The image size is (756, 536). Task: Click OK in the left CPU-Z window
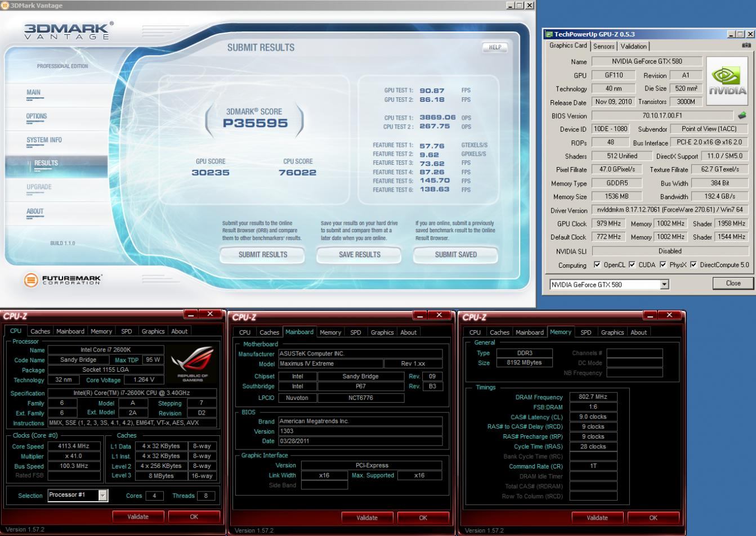pos(194,516)
